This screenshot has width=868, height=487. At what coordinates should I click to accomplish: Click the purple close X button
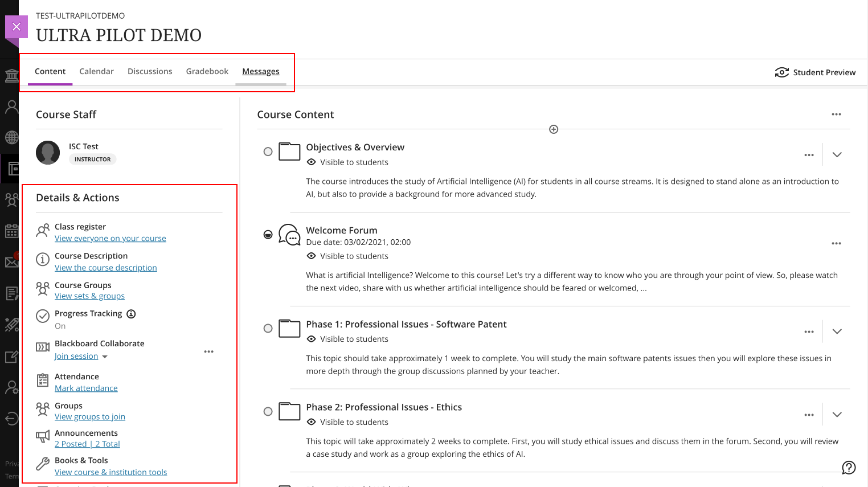coord(17,27)
